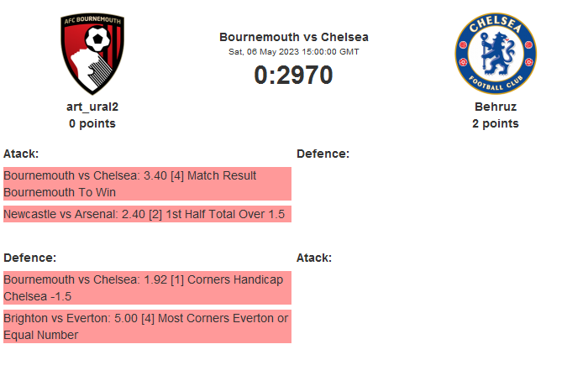The width and height of the screenshot is (588, 386).
Task: Open Behruz player profile name
Action: (x=495, y=107)
